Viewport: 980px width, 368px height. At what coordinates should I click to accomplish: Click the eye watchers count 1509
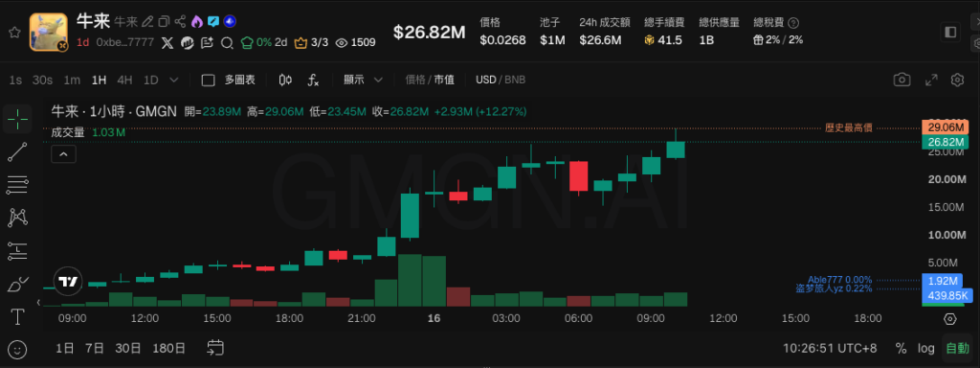(356, 42)
